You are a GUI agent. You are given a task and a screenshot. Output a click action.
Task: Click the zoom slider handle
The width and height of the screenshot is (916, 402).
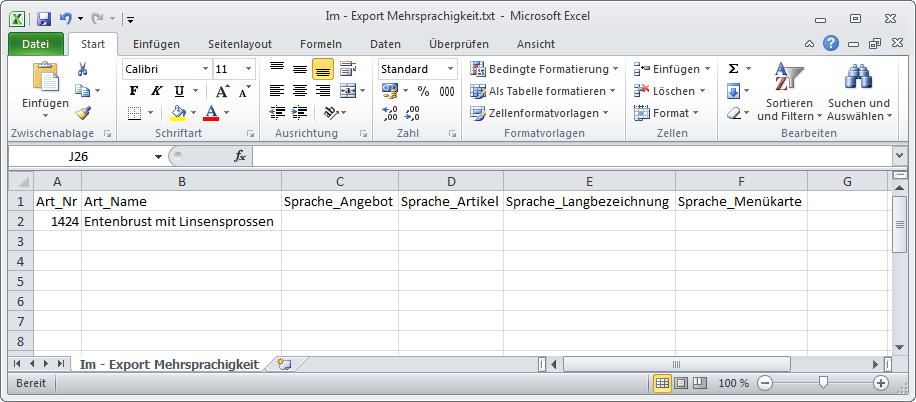[823, 383]
